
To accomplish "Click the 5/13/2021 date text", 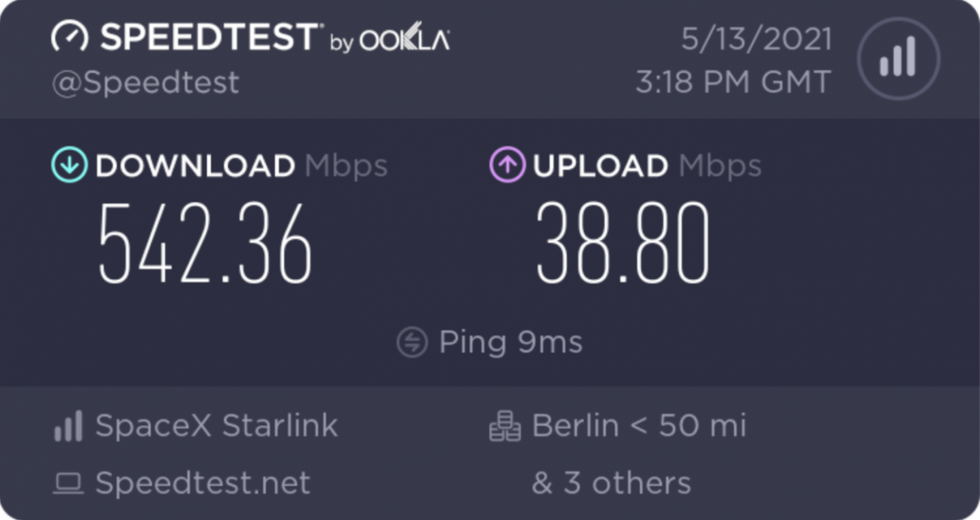I will pyautogui.click(x=756, y=39).
